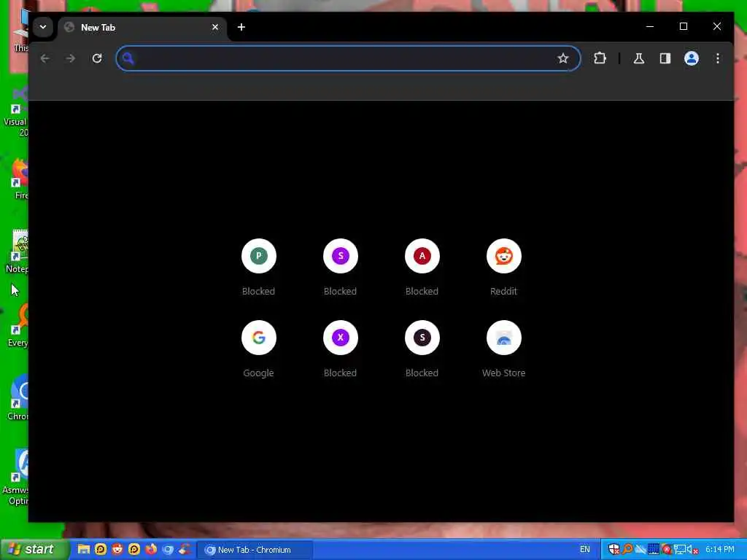This screenshot has width=747, height=560.
Task: Click the EN language indicator
Action: (x=585, y=550)
